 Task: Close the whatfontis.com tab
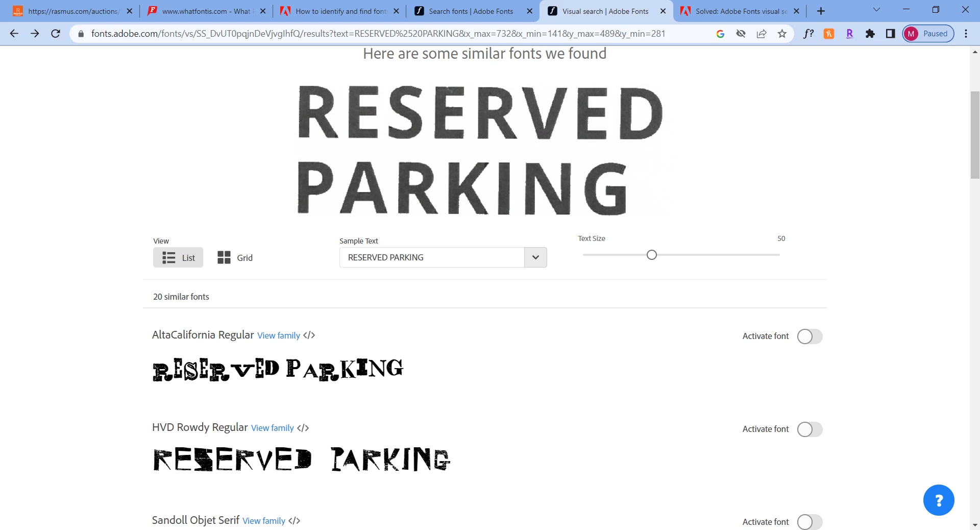pyautogui.click(x=263, y=11)
